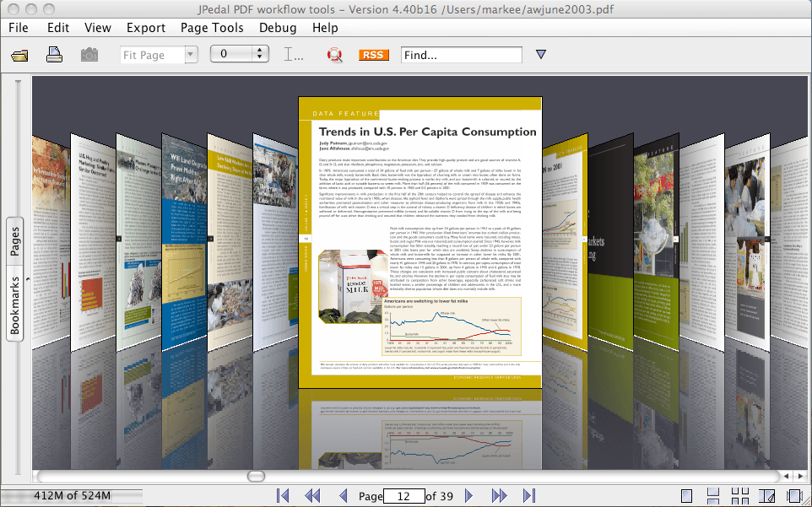Click the rotation value stepper arrows
Image resolution: width=812 pixels, height=507 pixels.
click(260, 55)
